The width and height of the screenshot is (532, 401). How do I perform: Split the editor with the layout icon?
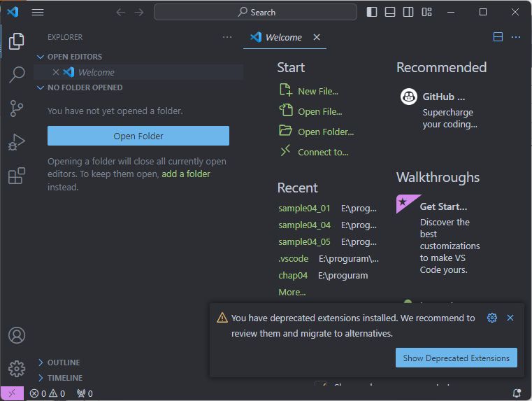pyautogui.click(x=498, y=37)
